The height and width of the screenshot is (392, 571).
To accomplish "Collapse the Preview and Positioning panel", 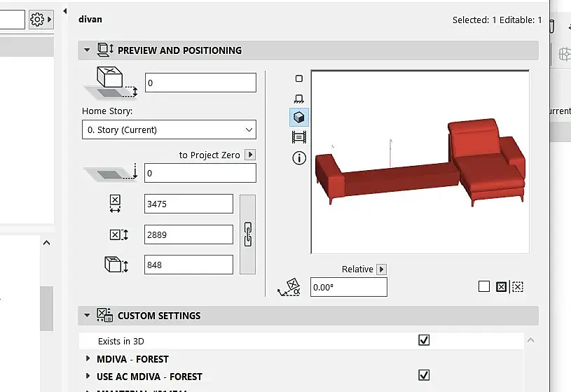I will tap(87, 50).
